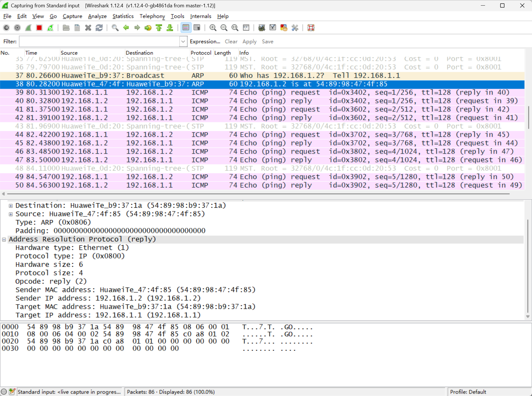Open preferences (tools icon)
The image size is (532, 396).
point(295,28)
